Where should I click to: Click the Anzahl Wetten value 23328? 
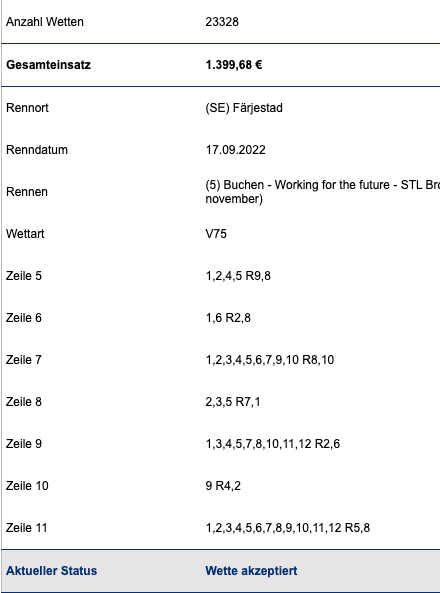coord(222,22)
